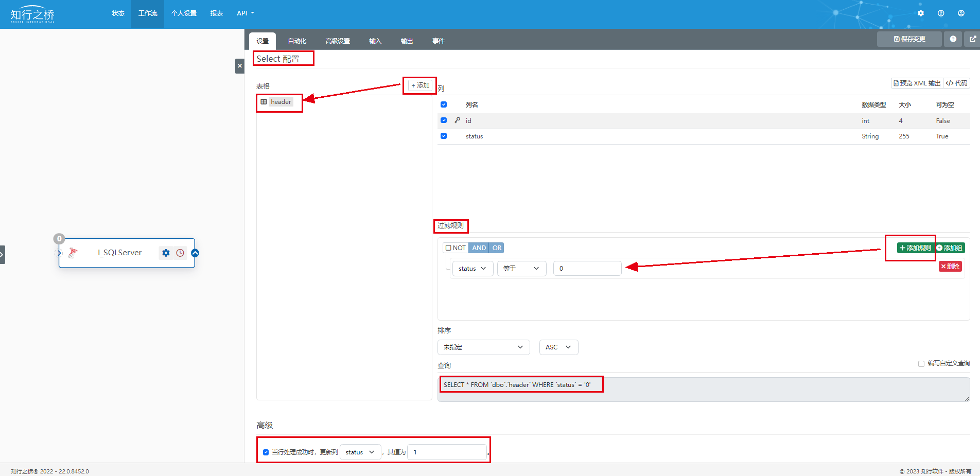Expand the left sidebar arrow
The image size is (980, 476).
3,255
